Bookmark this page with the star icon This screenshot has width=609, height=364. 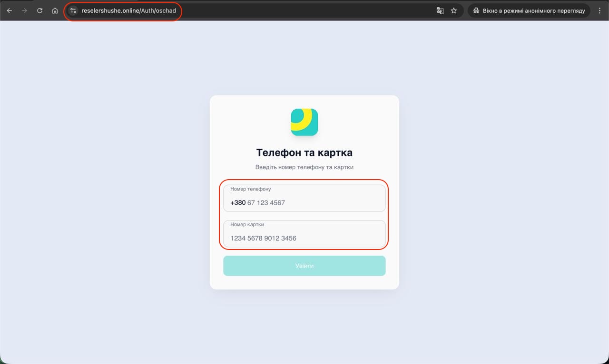[454, 10]
